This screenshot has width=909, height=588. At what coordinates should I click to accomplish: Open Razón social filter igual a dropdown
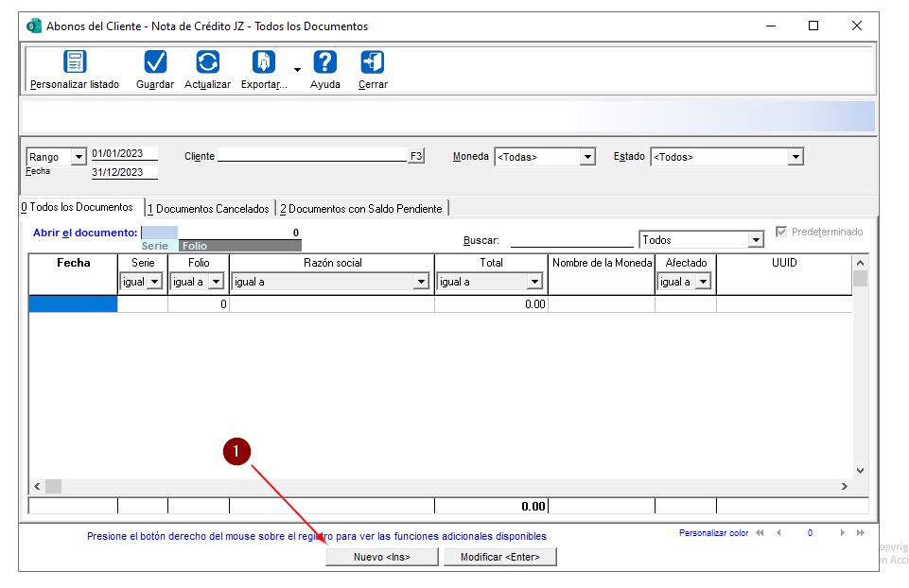pyautogui.click(x=421, y=282)
